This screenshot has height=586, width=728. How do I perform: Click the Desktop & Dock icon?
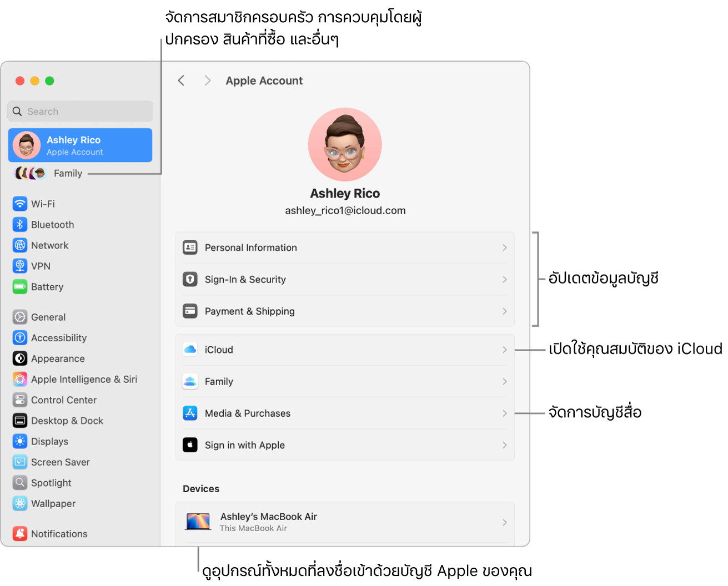pos(20,421)
